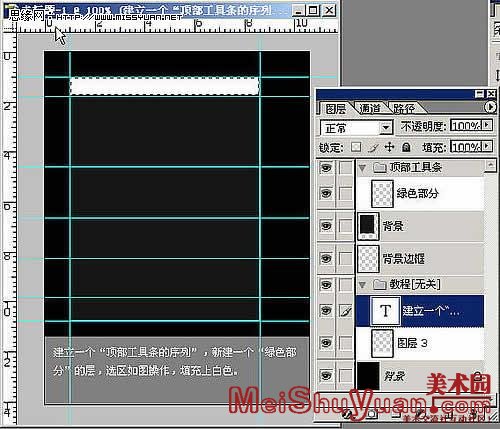The image size is (500, 429).
Task: Collapse the 顶部工具条 layer group
Action: tap(362, 167)
